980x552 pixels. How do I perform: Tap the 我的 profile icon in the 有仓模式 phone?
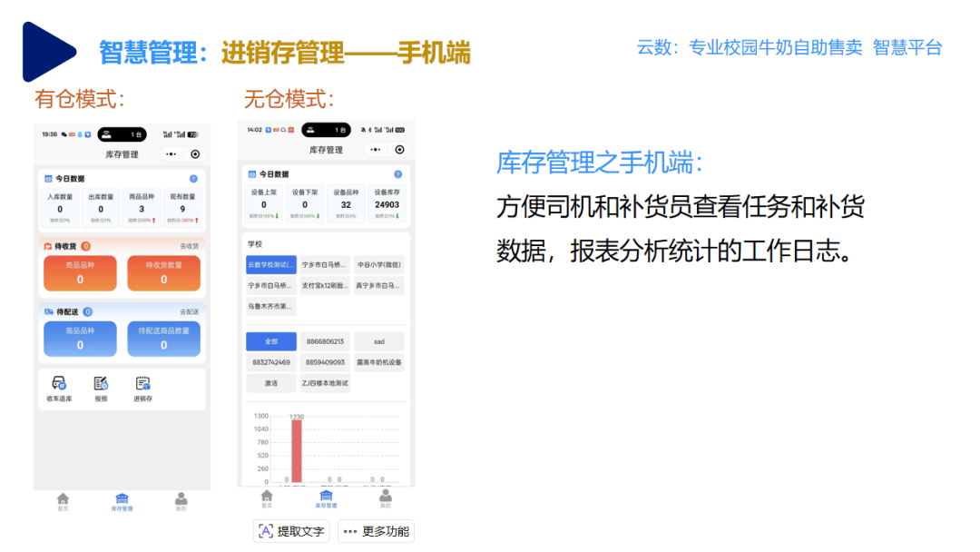coord(181,500)
